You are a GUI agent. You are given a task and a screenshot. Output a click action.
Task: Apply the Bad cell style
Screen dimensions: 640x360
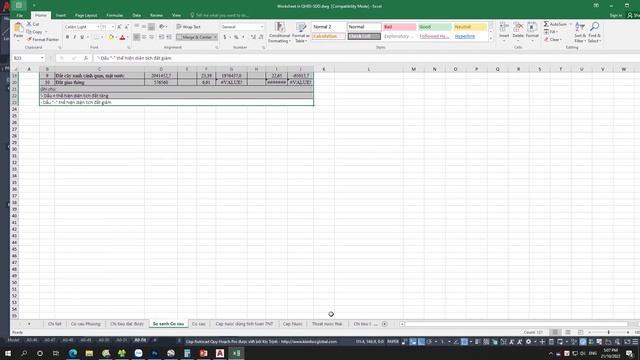pyautogui.click(x=399, y=27)
